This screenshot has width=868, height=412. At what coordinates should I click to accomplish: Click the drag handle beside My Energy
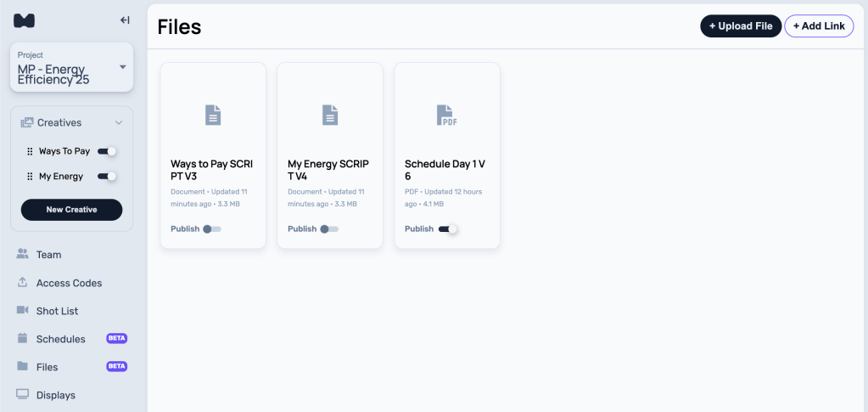pos(30,177)
